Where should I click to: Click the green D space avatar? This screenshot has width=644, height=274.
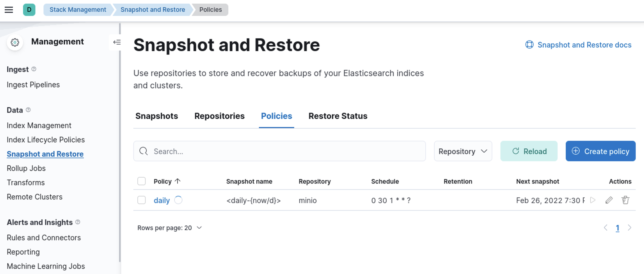(29, 10)
